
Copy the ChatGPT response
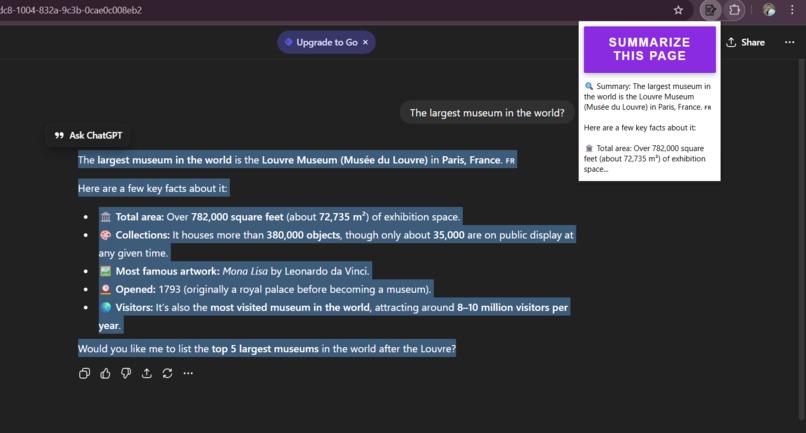point(84,374)
